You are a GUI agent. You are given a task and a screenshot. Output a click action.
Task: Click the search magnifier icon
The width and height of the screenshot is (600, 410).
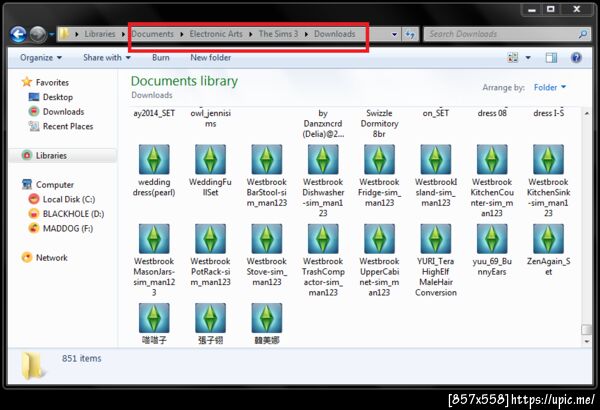pos(583,34)
